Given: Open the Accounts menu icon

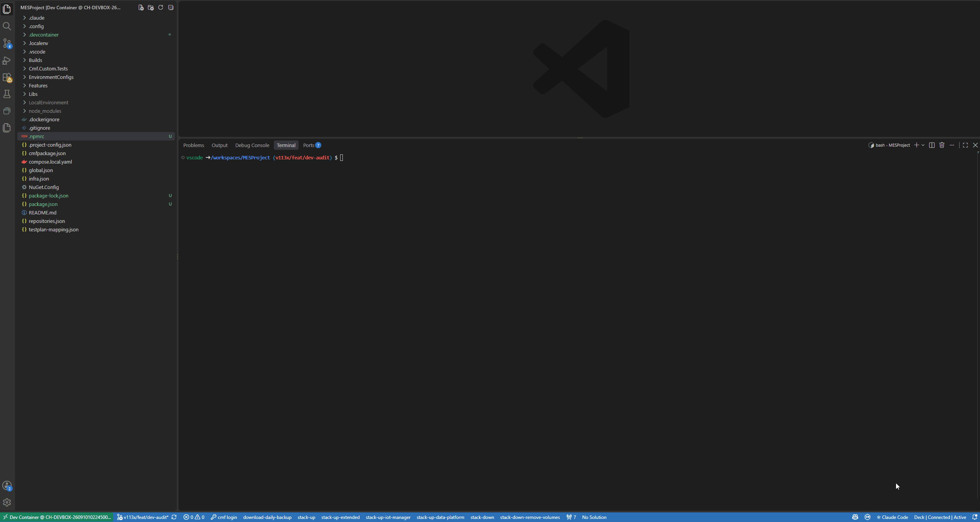Looking at the screenshot, I should [x=7, y=485].
